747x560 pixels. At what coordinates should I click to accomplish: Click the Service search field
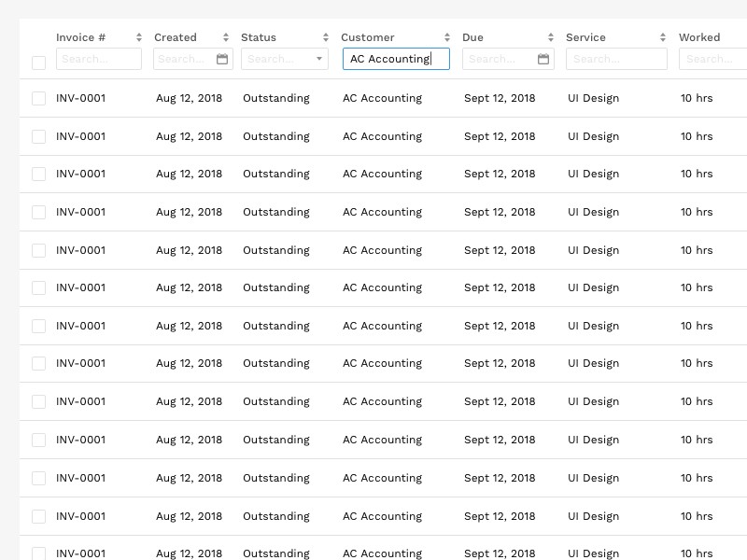[x=616, y=59]
